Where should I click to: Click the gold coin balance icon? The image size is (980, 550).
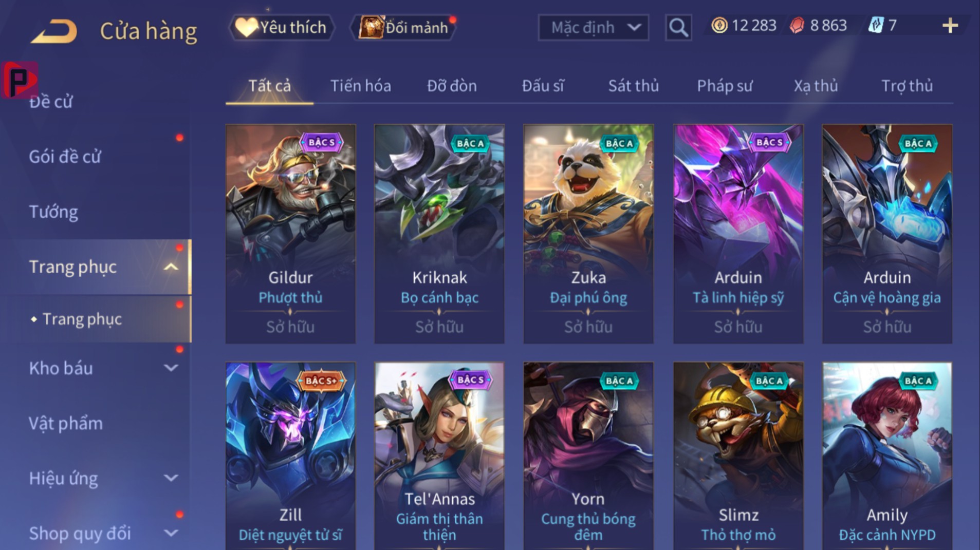tap(719, 25)
